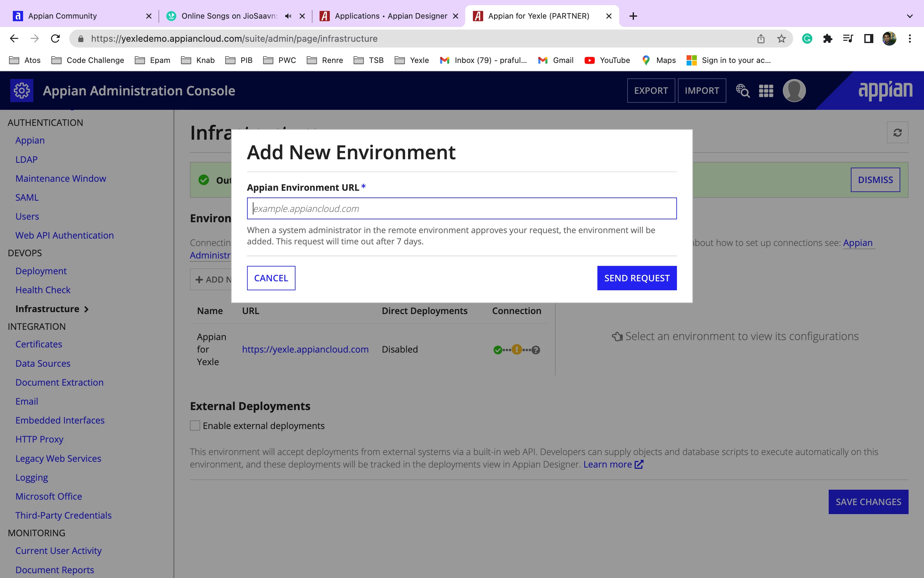
Task: Open the Appian search globe icon
Action: (743, 91)
